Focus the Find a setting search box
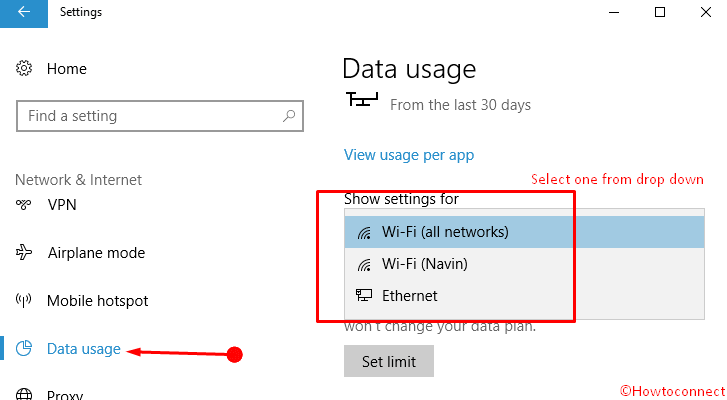 click(x=160, y=116)
